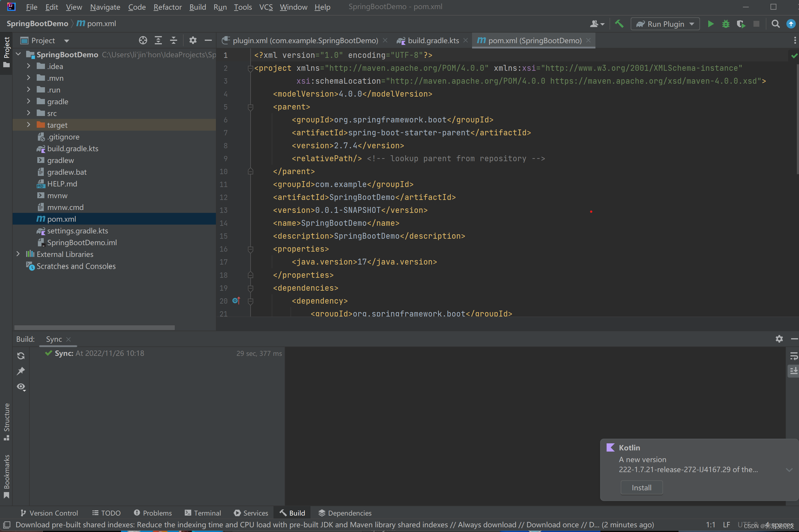799x532 pixels.
Task: Open the Terminal tool window
Action: click(203, 513)
